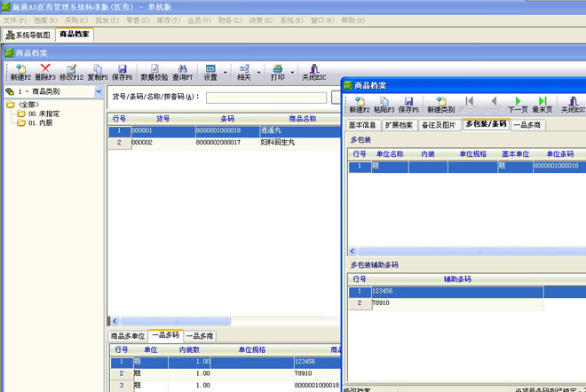
Task: Click 单位名称 column header in 多包装 grid
Action: click(x=390, y=153)
